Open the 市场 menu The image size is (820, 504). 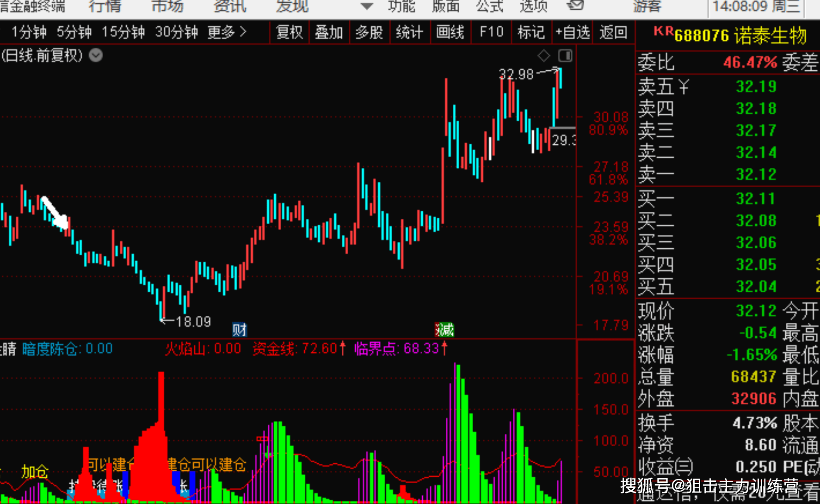pos(167,6)
